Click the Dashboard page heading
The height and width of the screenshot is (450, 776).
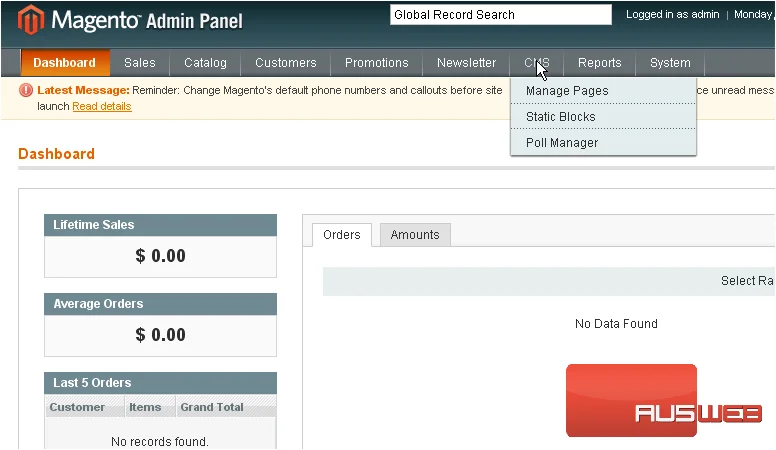point(56,154)
